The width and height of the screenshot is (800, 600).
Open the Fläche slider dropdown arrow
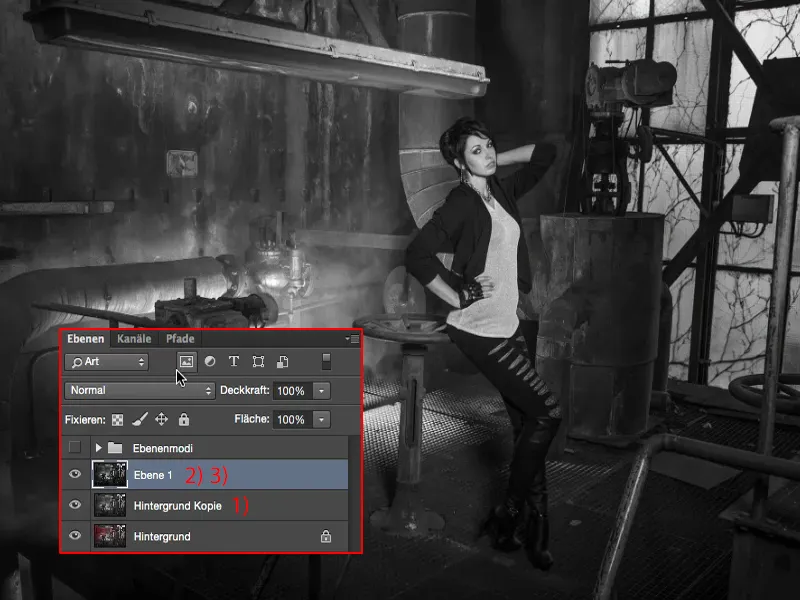(321, 419)
